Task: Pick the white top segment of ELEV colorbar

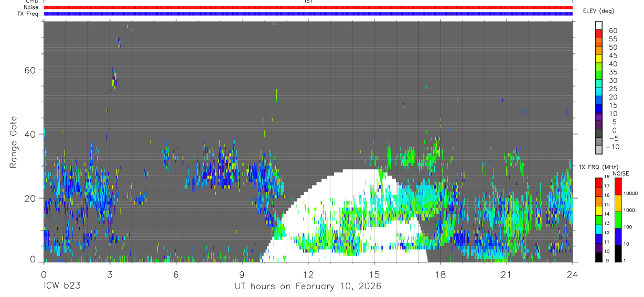Action: click(598, 25)
